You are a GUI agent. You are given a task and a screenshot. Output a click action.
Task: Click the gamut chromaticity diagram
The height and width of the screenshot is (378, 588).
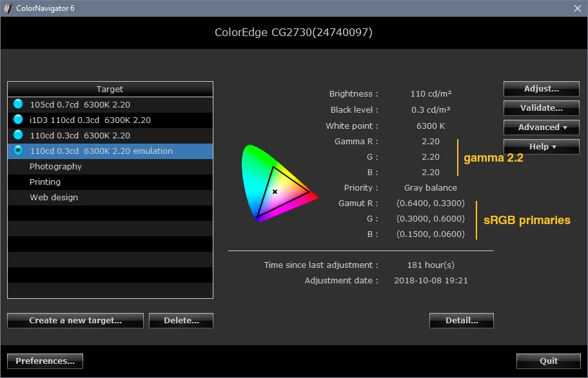point(279,183)
